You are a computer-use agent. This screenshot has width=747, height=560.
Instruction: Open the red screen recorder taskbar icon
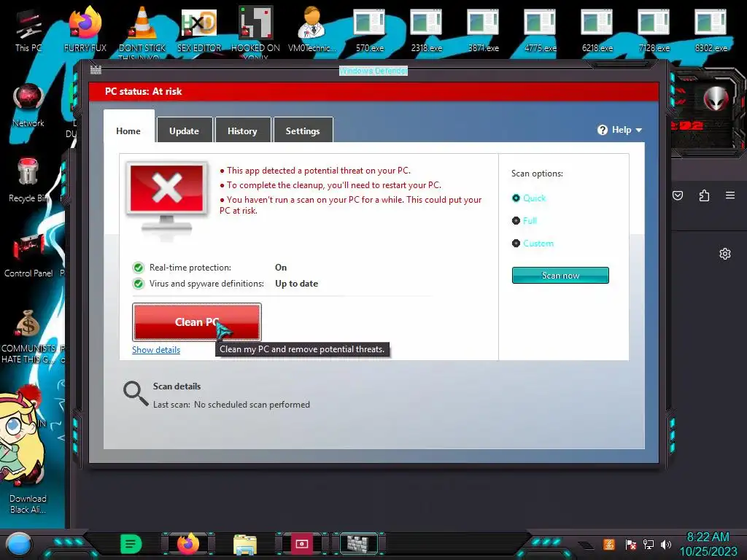[301, 544]
